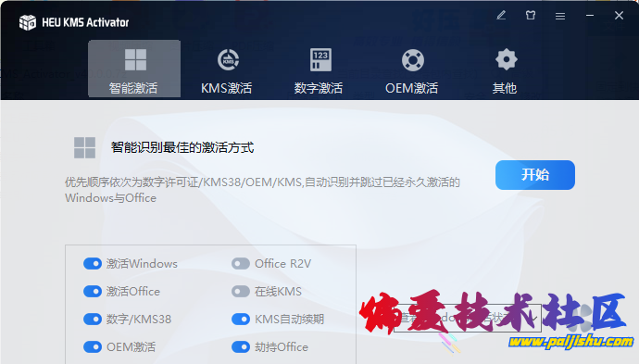Click the pencil edit icon in title bar
Image resolution: width=639 pixels, height=364 pixels.
click(x=501, y=16)
